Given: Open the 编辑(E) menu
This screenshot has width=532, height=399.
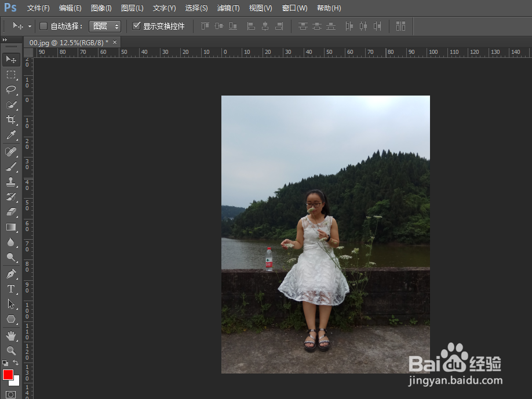Looking at the screenshot, I should pyautogui.click(x=70, y=8).
